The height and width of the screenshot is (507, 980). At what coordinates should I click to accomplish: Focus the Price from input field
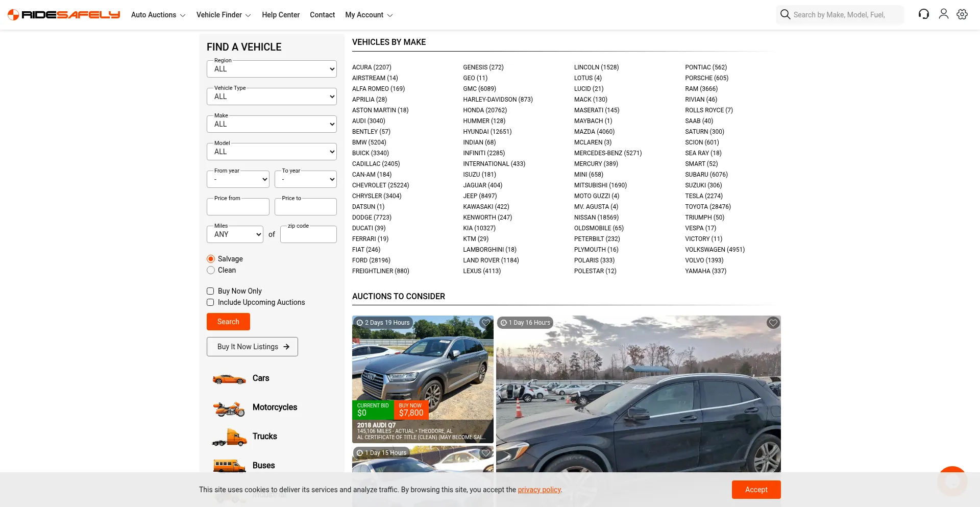coord(238,207)
